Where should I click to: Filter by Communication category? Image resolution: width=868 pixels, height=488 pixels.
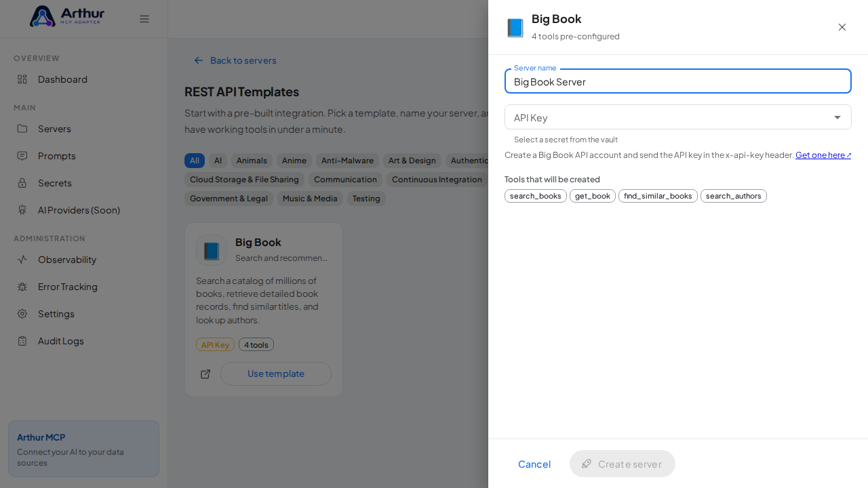pyautogui.click(x=345, y=180)
